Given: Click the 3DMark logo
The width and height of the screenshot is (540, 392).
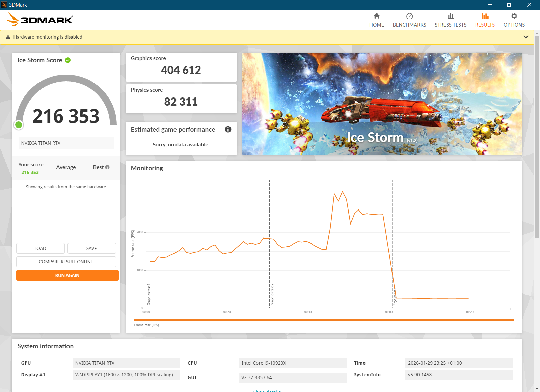Looking at the screenshot, I should (x=39, y=20).
